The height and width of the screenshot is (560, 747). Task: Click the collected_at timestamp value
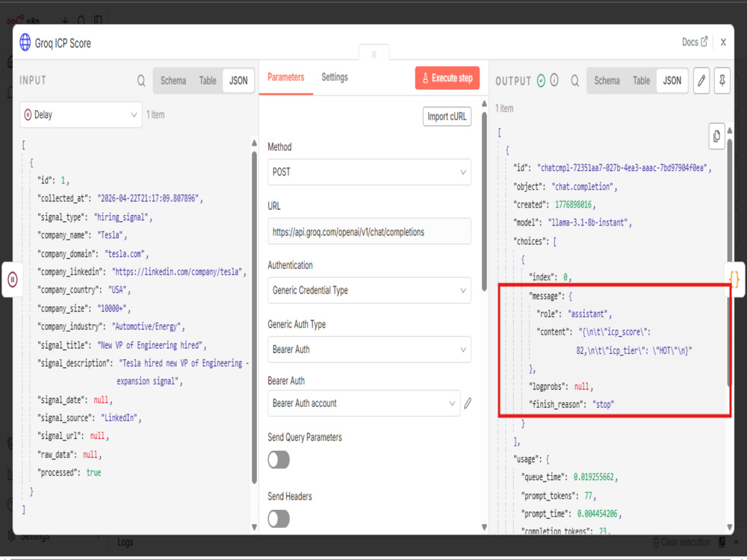[149, 199]
